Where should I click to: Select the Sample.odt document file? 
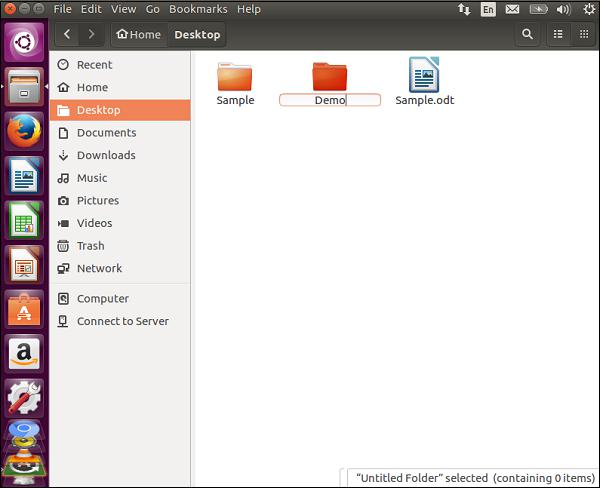[424, 80]
